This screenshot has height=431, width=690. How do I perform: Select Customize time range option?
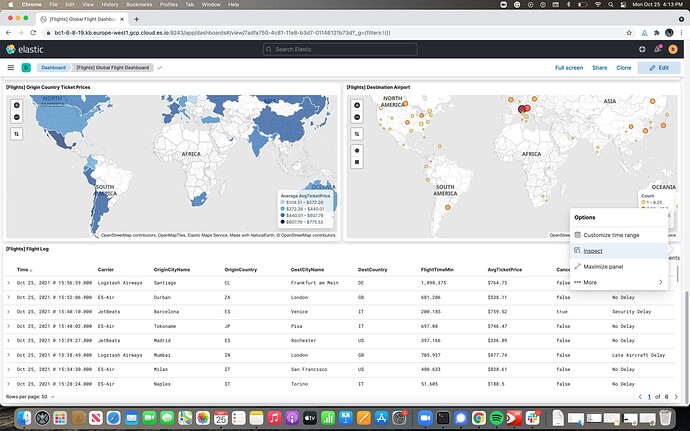[x=620, y=235]
